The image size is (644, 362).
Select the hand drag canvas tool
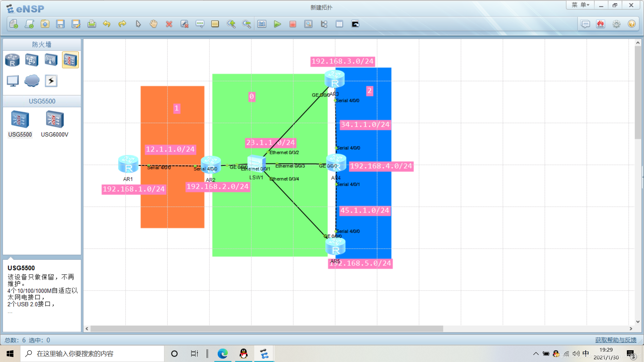tap(154, 24)
